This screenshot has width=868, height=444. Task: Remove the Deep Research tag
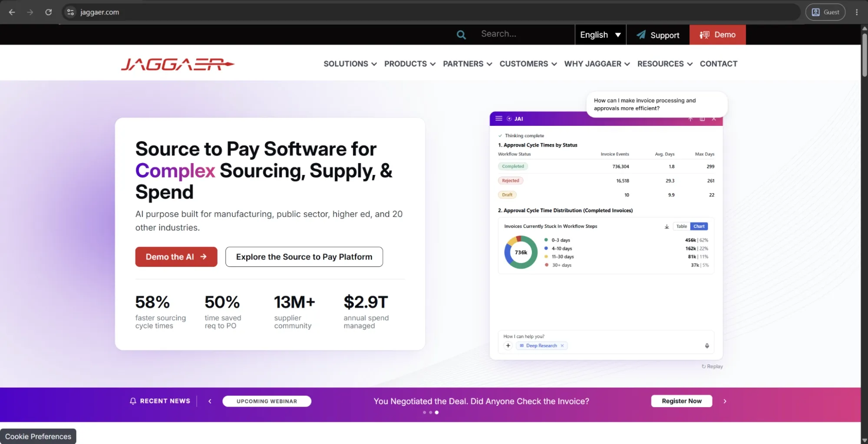pos(562,346)
